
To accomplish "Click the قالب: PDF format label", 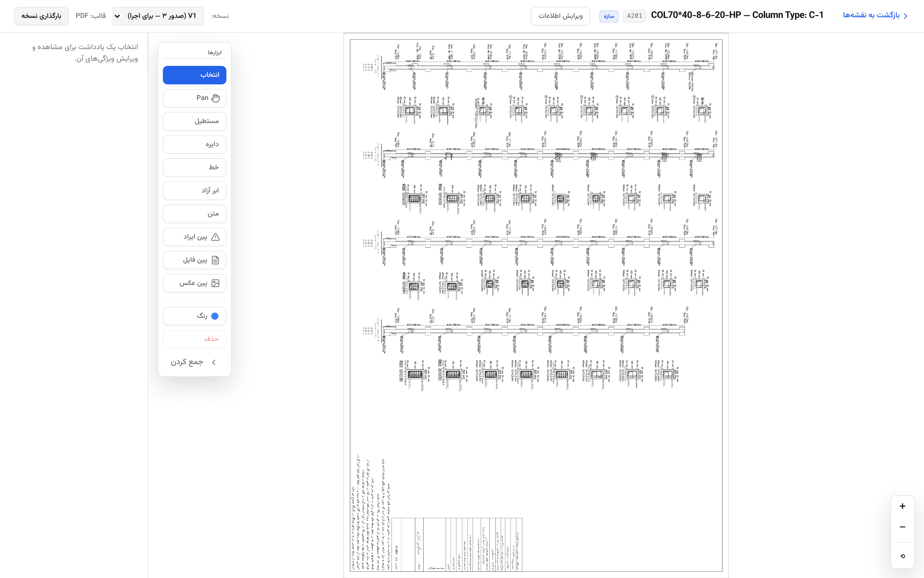I will point(90,16).
